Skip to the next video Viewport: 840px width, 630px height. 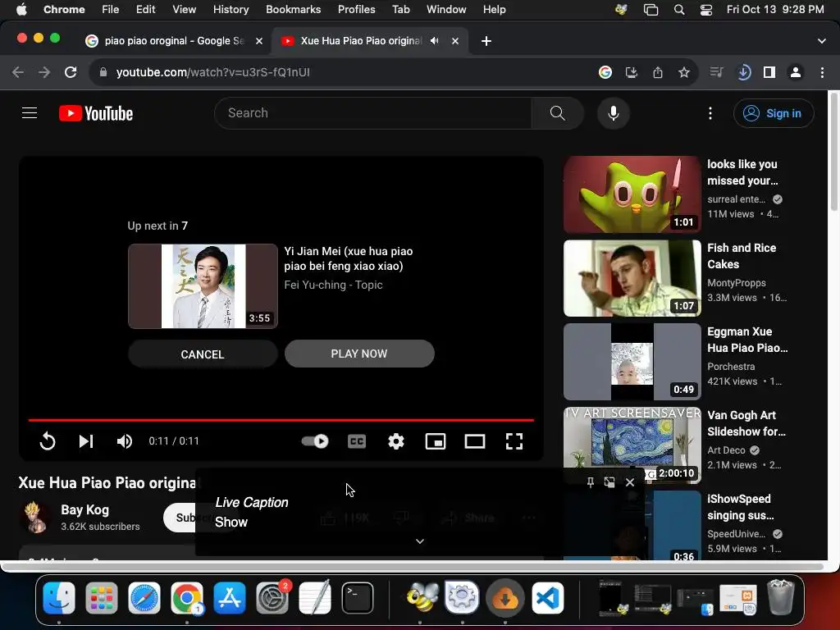[x=85, y=441]
